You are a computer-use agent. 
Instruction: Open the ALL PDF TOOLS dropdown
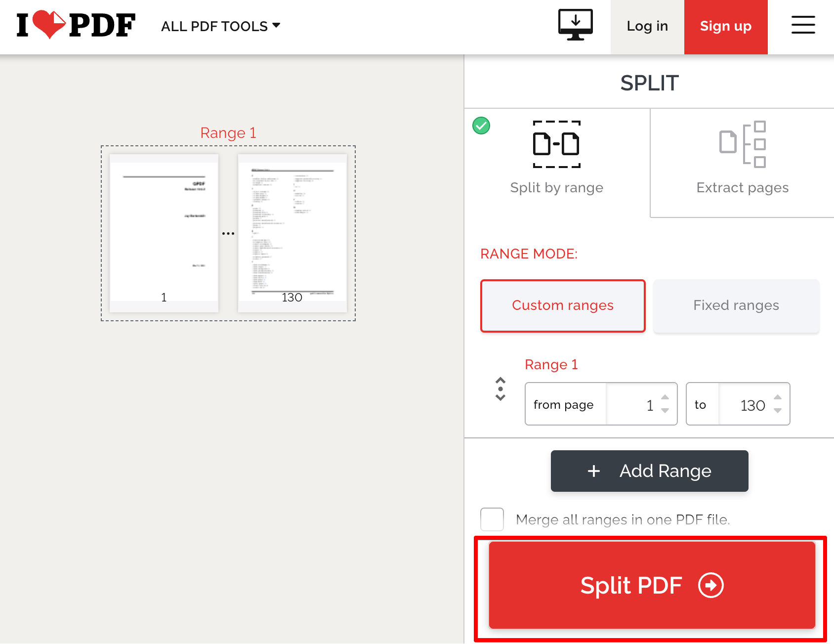220,26
